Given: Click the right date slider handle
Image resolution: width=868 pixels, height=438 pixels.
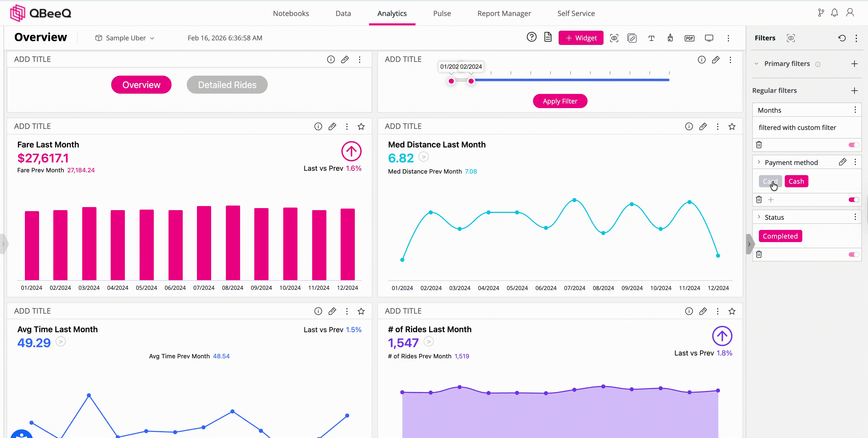Looking at the screenshot, I should pos(471,81).
